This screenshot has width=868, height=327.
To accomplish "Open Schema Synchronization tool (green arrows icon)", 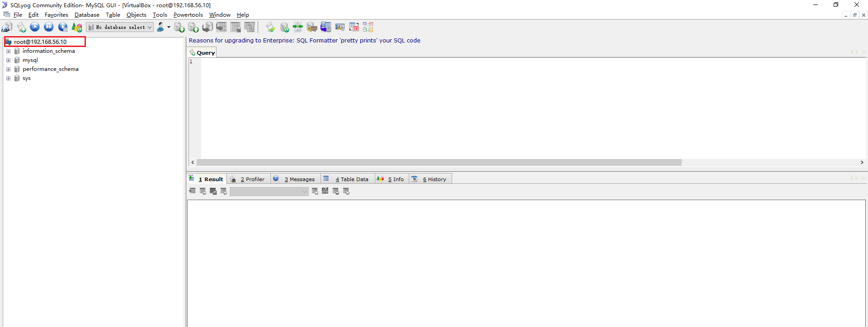I will [x=298, y=27].
